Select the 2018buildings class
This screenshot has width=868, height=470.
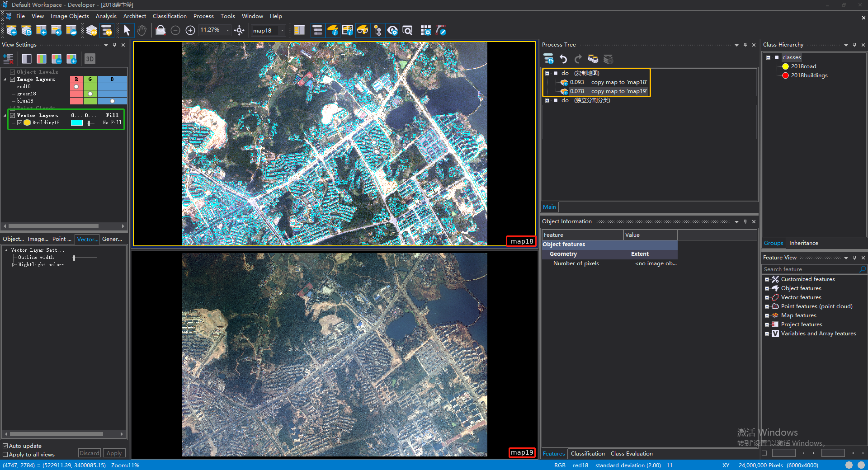coord(809,75)
